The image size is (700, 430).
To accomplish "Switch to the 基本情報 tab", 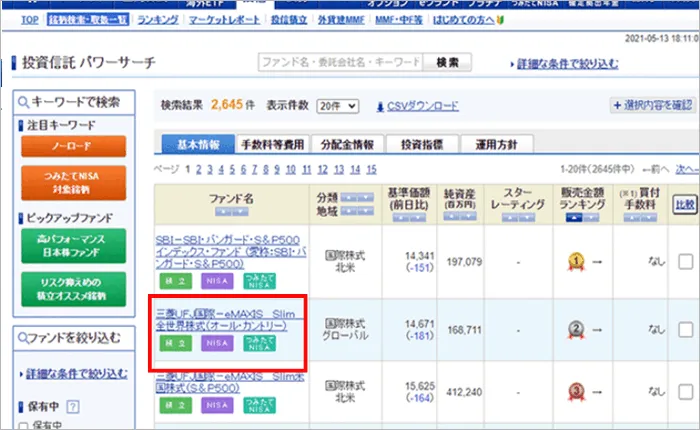I will 198,144.
